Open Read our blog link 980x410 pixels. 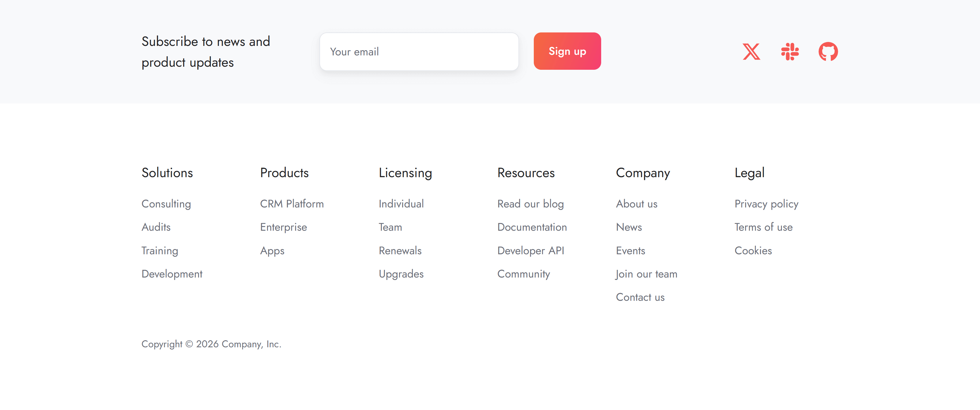pyautogui.click(x=530, y=204)
